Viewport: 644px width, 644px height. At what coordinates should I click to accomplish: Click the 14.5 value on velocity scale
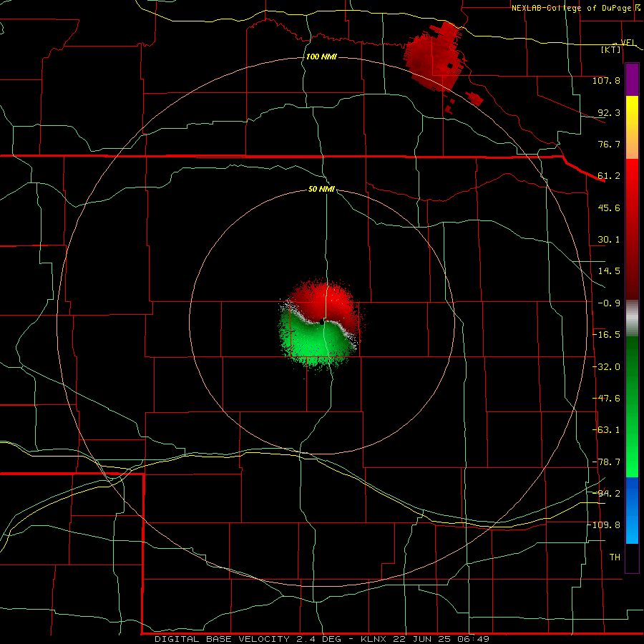point(609,271)
